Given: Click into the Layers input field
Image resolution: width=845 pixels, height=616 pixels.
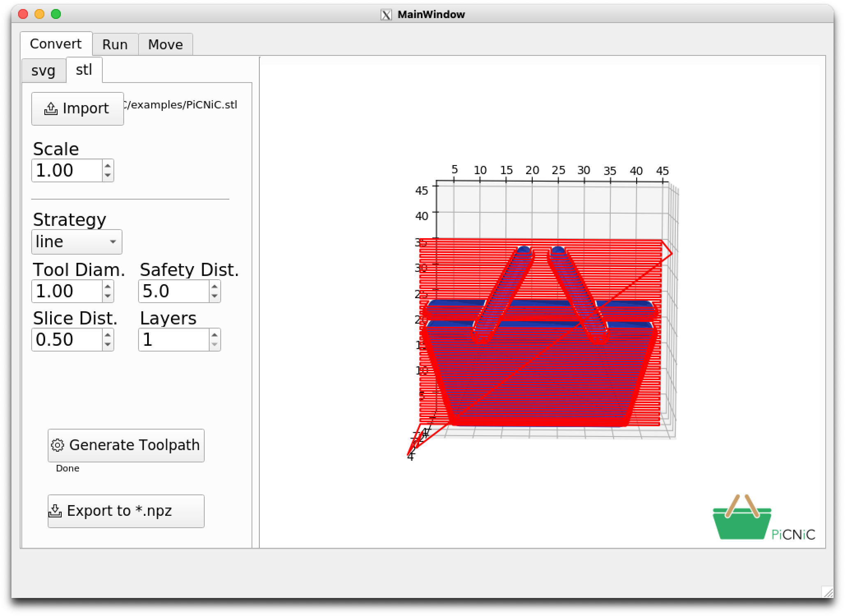Looking at the screenshot, I should pyautogui.click(x=173, y=340).
